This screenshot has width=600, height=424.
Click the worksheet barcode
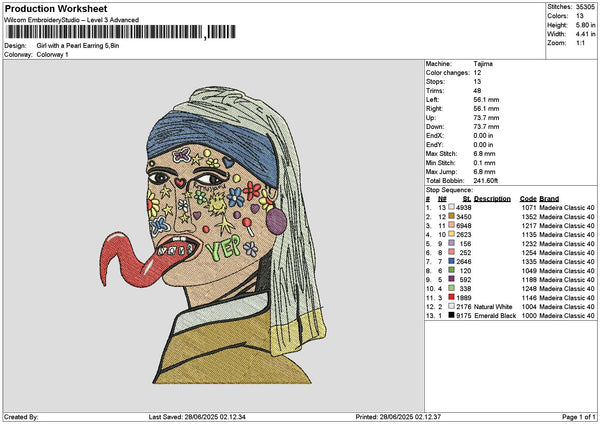[x=121, y=32]
